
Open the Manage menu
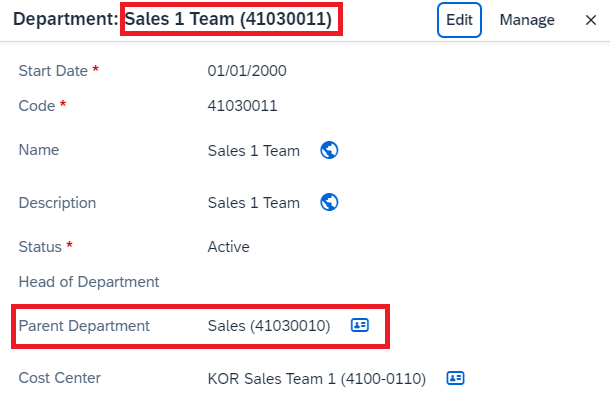point(527,20)
